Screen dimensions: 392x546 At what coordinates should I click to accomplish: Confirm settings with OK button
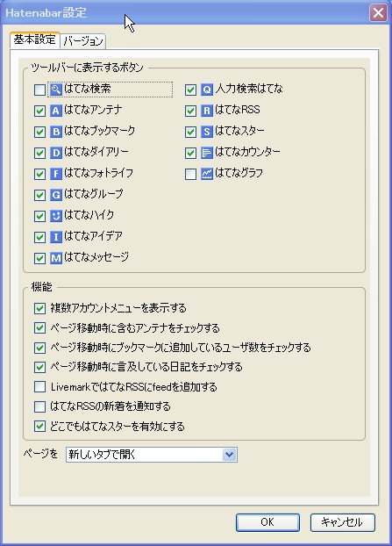[267, 522]
